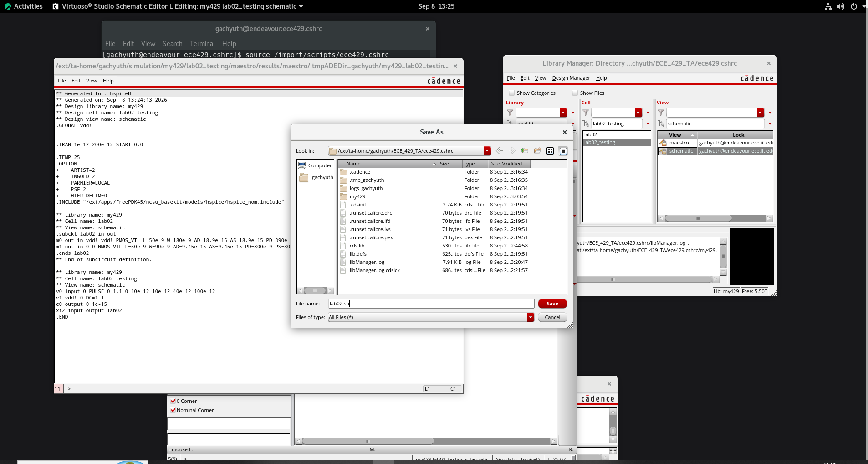The width and height of the screenshot is (868, 464).
Task: Uncheck the 0 Corner checkbox
Action: pyautogui.click(x=173, y=401)
